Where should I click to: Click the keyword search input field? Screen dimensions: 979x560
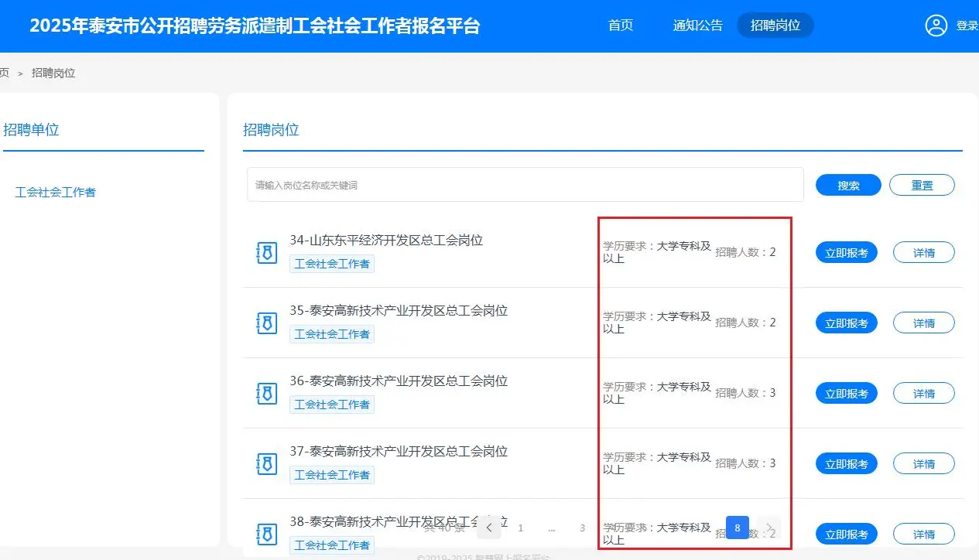click(x=524, y=184)
